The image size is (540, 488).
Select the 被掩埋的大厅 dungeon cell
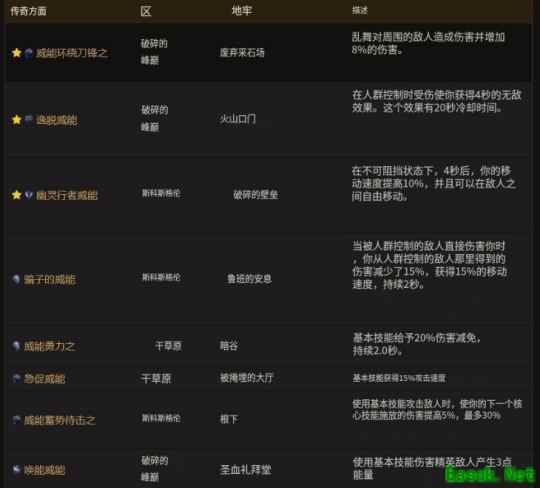point(246,378)
